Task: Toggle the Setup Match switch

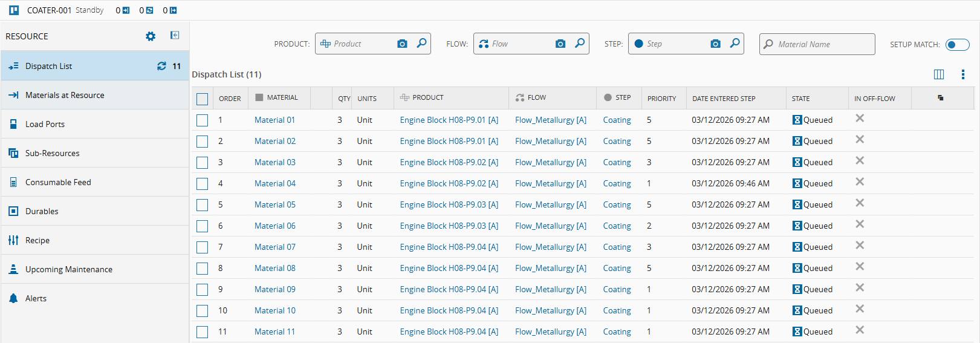Action: tap(957, 44)
